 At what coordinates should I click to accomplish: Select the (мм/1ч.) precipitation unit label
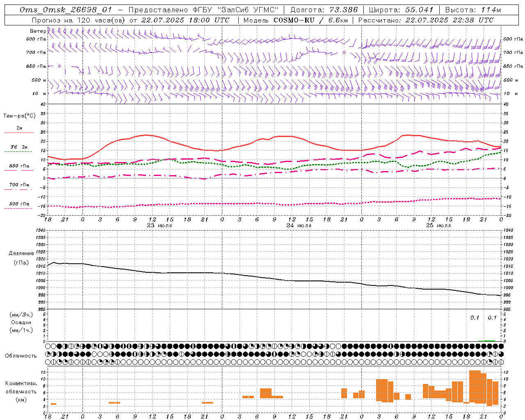21,330
